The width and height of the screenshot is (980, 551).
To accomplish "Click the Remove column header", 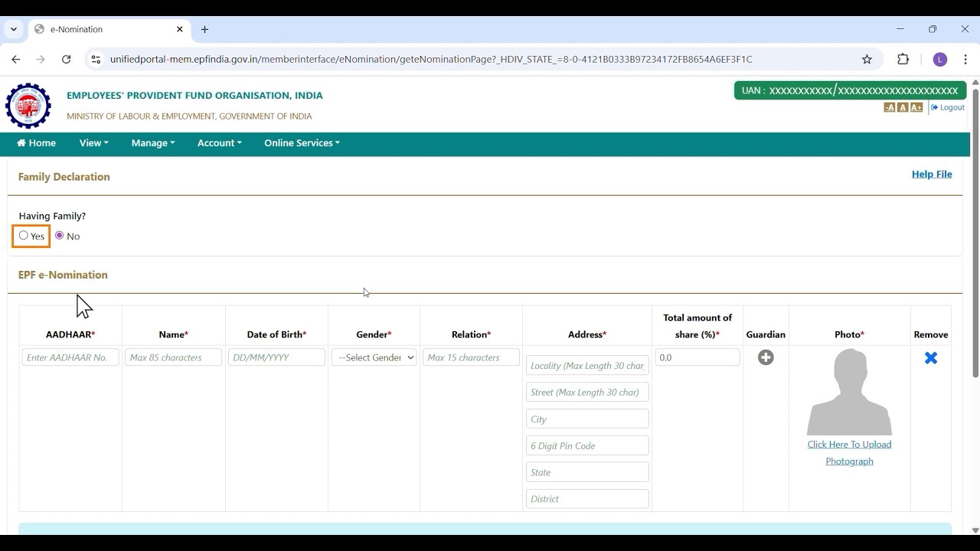I will [x=931, y=334].
